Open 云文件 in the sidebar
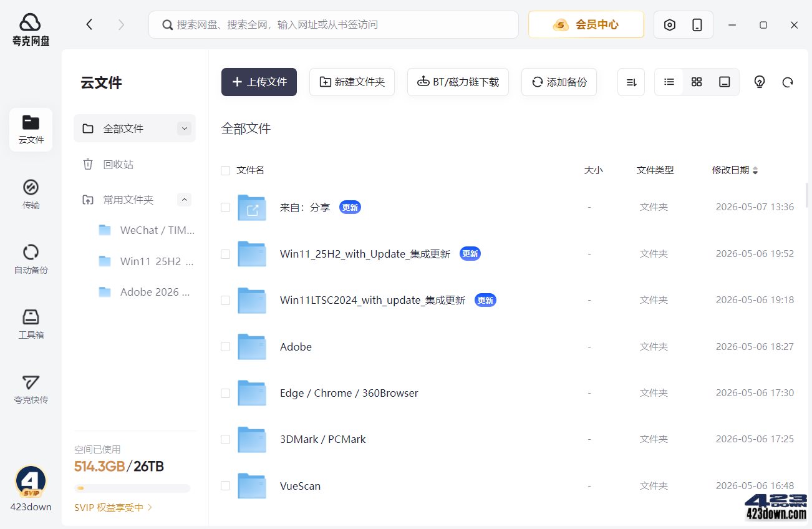The height and width of the screenshot is (529, 812). click(31, 130)
